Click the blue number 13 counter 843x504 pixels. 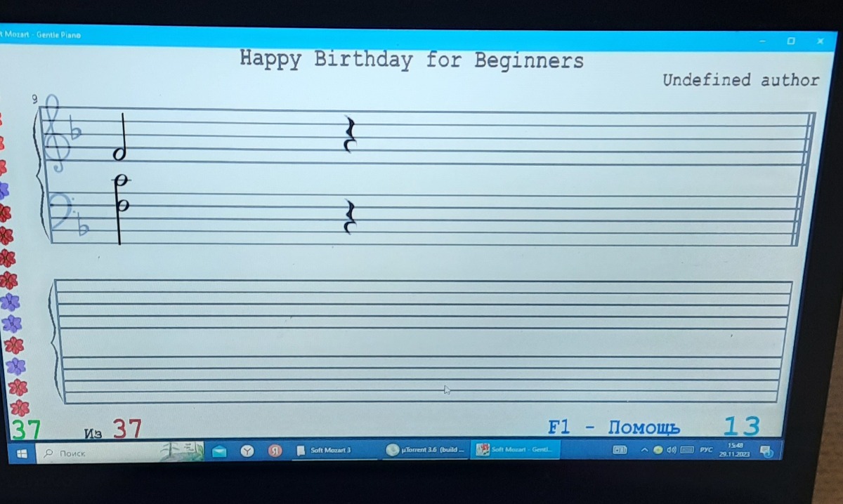pyautogui.click(x=741, y=426)
